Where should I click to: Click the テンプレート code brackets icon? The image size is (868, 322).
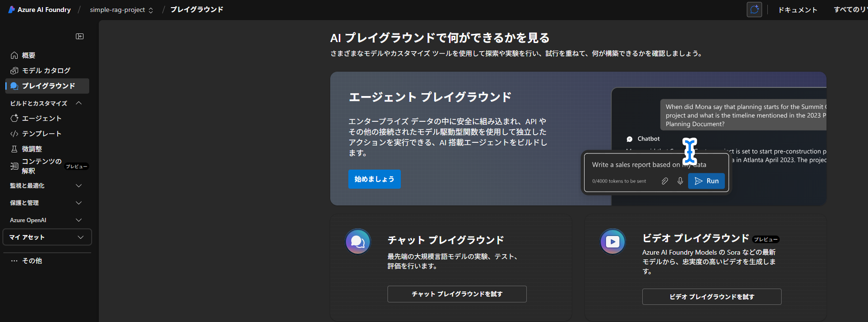[14, 134]
